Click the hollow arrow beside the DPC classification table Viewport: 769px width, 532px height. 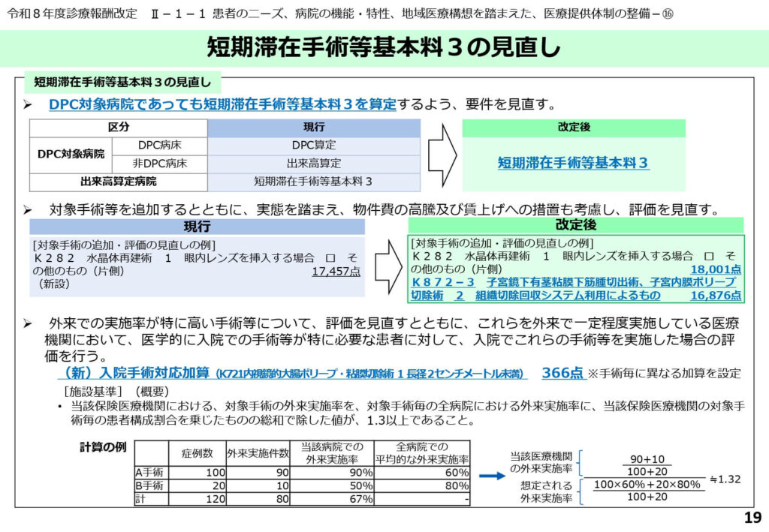pos(442,155)
